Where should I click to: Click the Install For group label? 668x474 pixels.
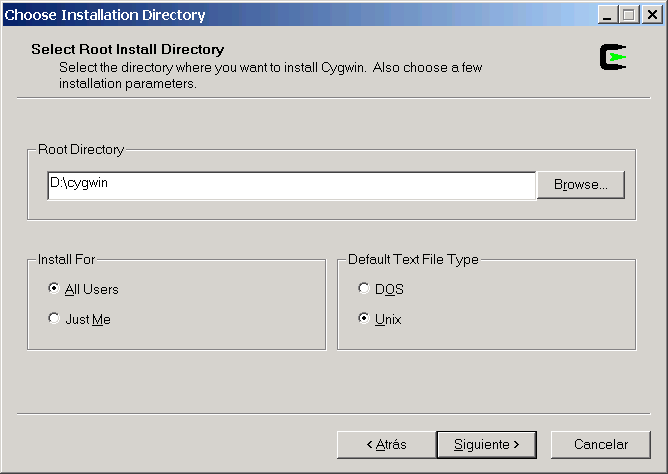[66, 259]
